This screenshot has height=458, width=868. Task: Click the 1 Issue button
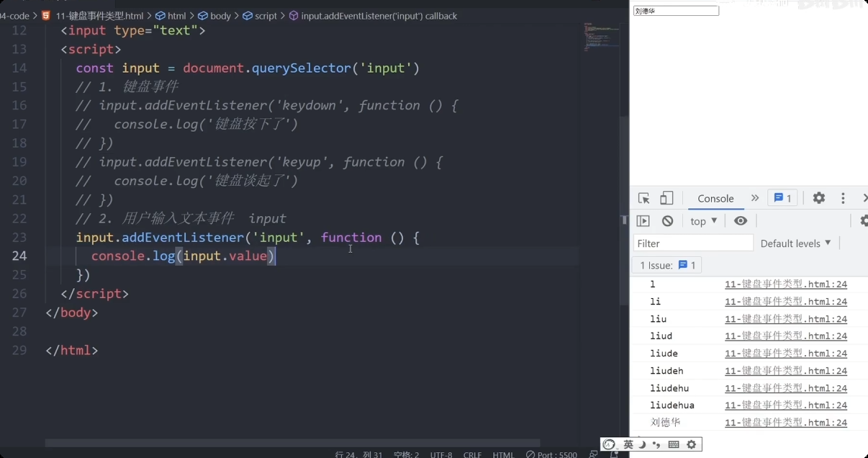[667, 265]
